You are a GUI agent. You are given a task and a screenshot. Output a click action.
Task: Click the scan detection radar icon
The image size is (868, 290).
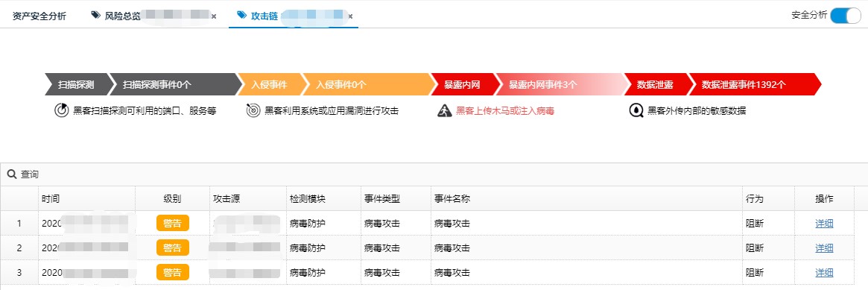pos(61,110)
